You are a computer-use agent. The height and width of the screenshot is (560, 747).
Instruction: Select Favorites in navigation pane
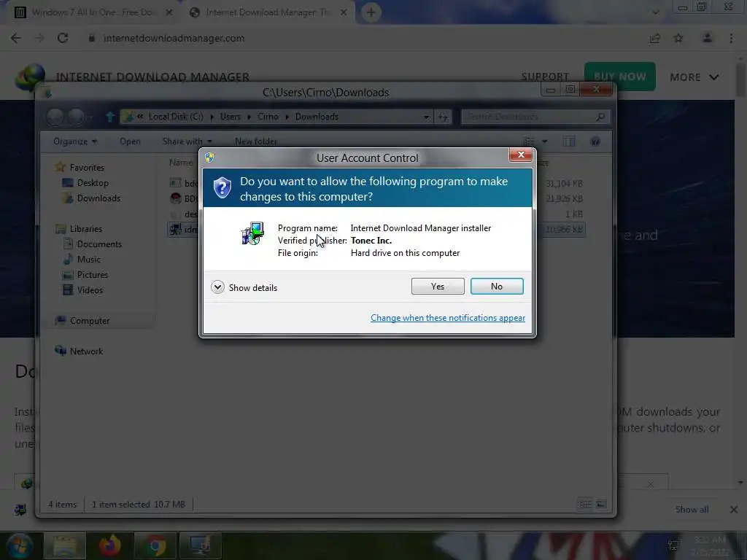pyautogui.click(x=87, y=167)
